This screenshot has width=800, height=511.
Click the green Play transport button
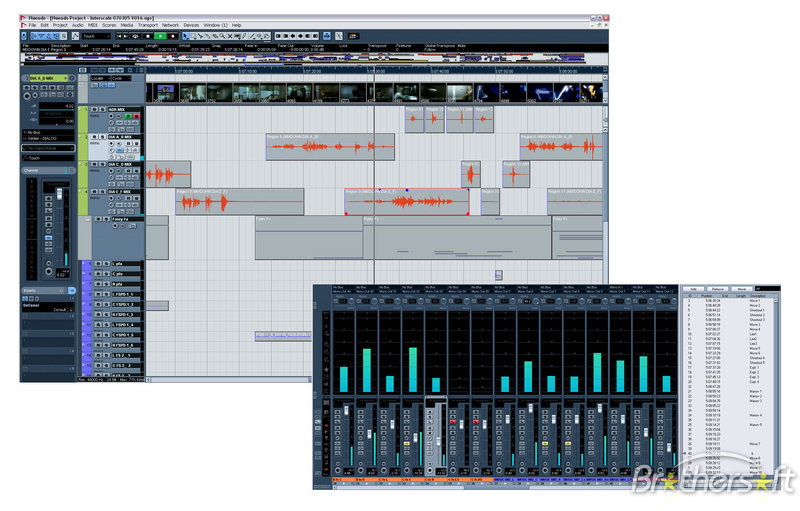[x=159, y=35]
